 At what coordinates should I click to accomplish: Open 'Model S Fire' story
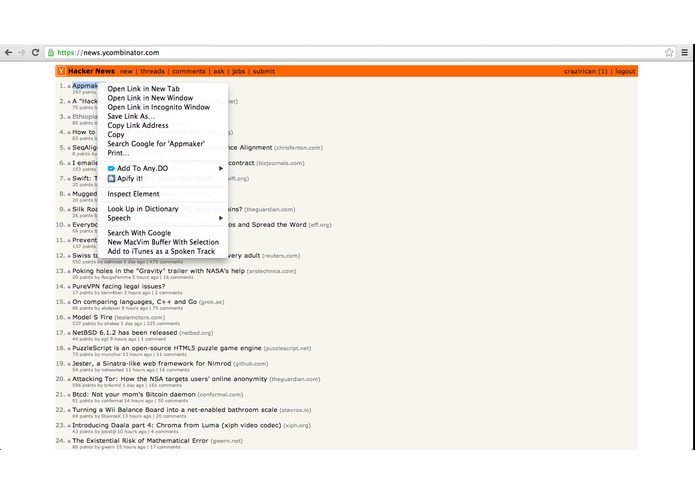[x=92, y=317]
